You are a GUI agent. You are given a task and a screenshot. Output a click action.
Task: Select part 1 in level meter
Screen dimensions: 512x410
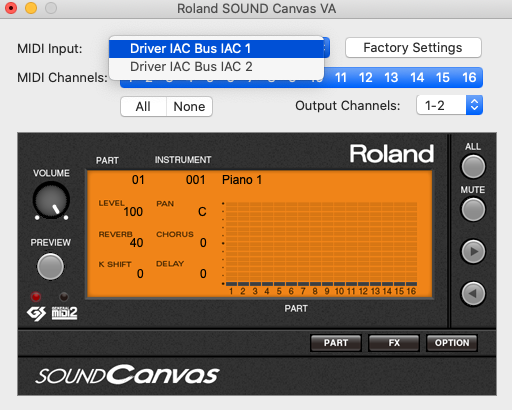[x=231, y=291]
